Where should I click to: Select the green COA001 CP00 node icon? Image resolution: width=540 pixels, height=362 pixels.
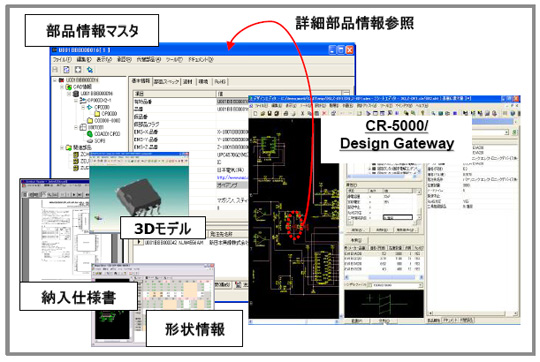click(90, 134)
